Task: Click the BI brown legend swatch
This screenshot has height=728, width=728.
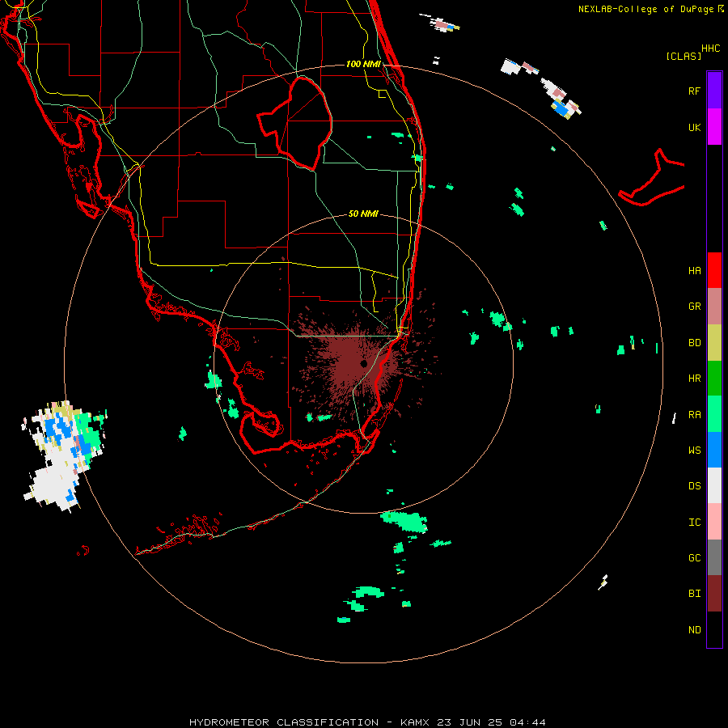Action: tap(714, 594)
